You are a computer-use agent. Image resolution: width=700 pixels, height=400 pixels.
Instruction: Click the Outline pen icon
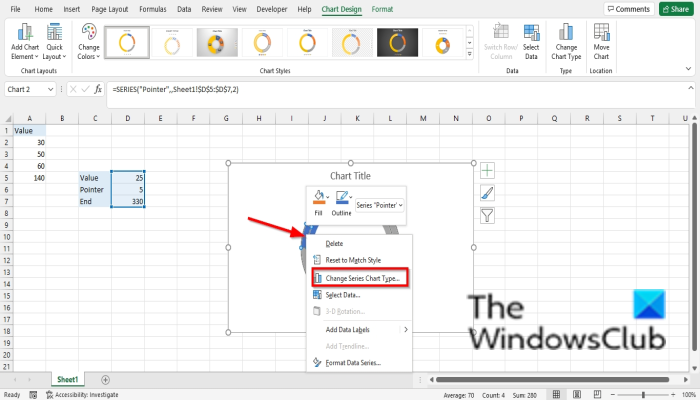341,197
